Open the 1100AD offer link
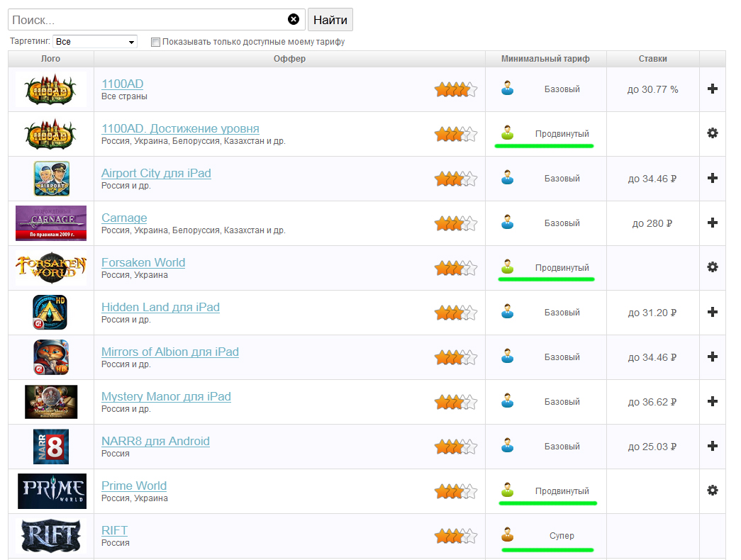 123,84
